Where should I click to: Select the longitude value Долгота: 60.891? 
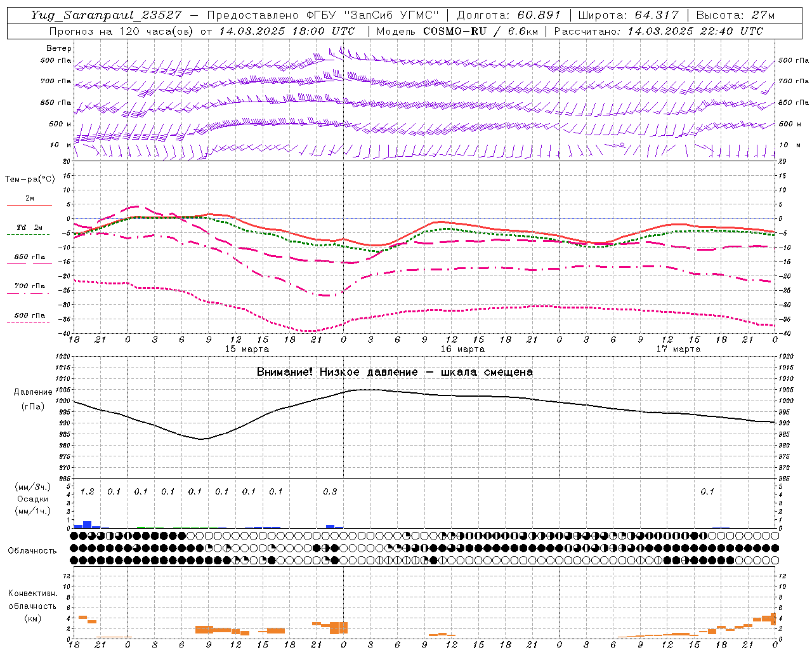point(510,15)
